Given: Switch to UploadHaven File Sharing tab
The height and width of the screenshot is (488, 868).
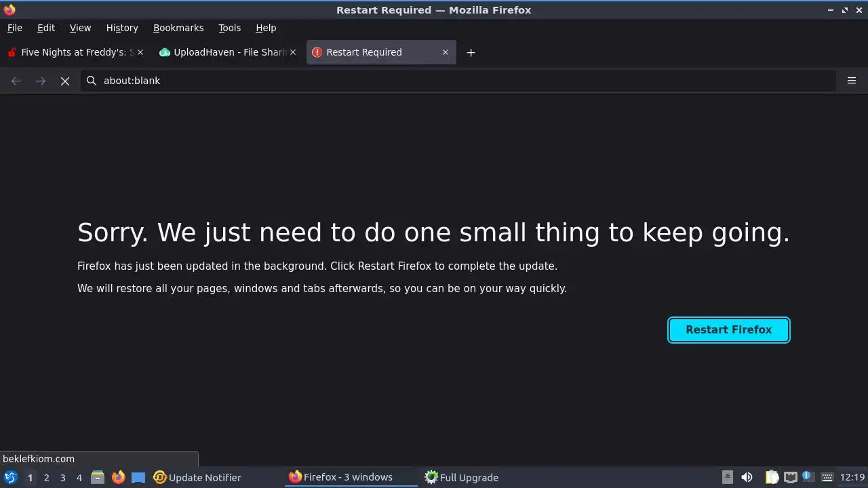Looking at the screenshot, I should point(227,52).
